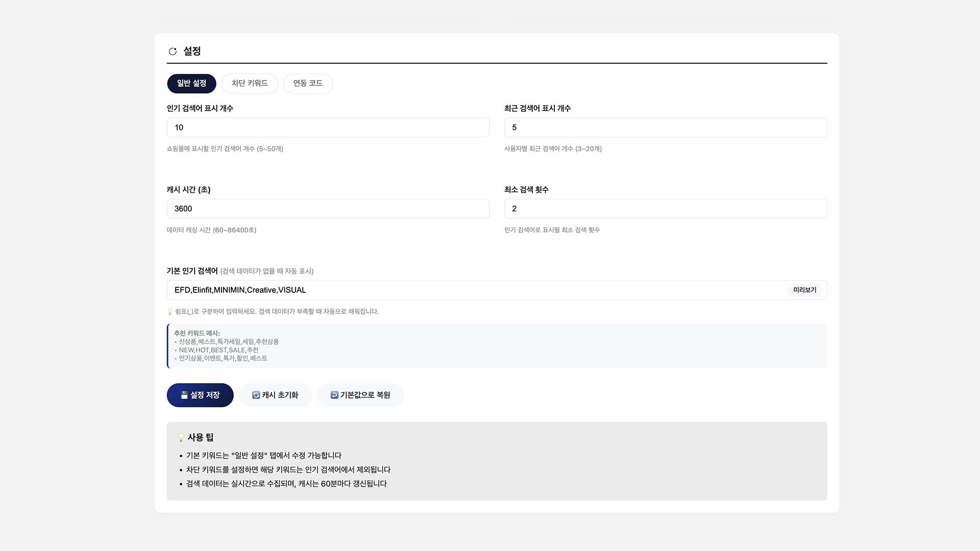980x551 pixels.
Task: Click the refresh icon beside 설정 title
Action: pyautogui.click(x=173, y=52)
